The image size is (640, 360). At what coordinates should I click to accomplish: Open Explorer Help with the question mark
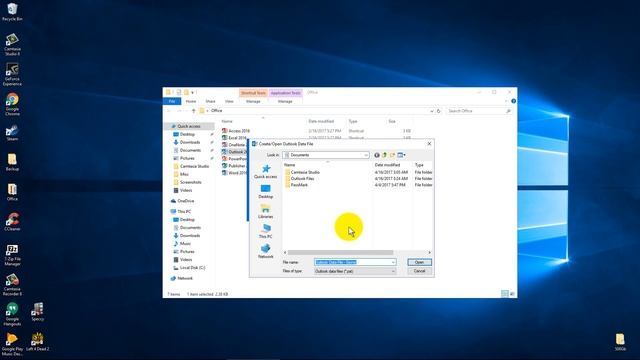[x=513, y=101]
